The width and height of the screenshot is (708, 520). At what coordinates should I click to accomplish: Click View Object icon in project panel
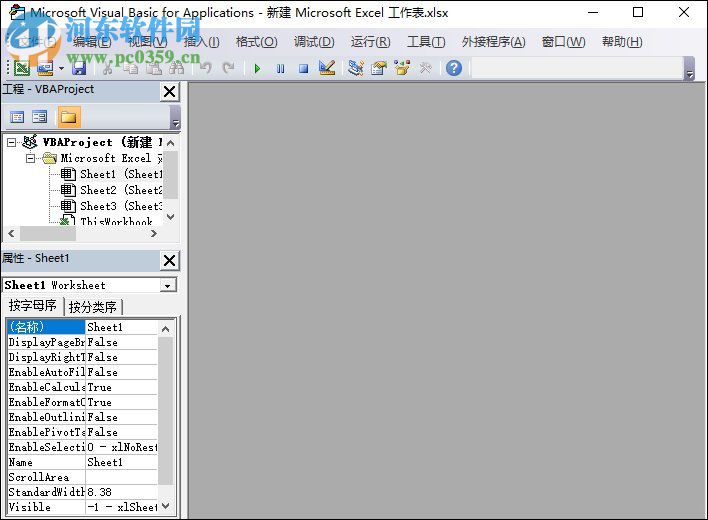click(40, 117)
